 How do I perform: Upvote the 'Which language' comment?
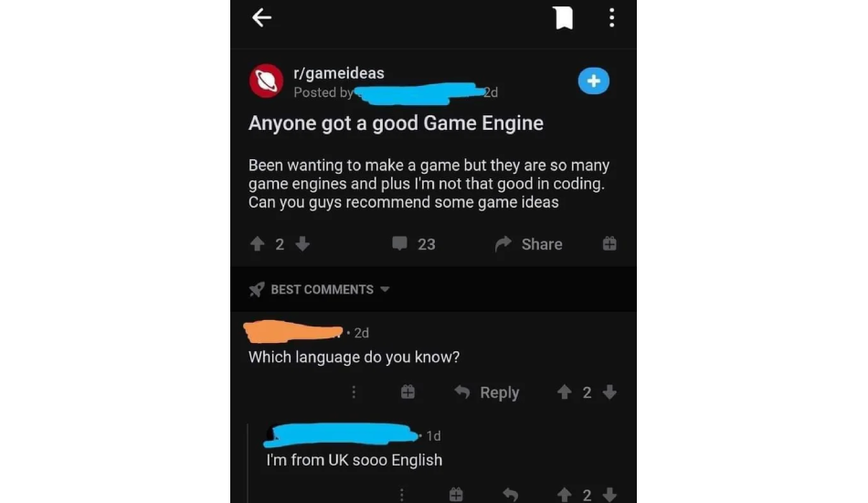point(564,392)
